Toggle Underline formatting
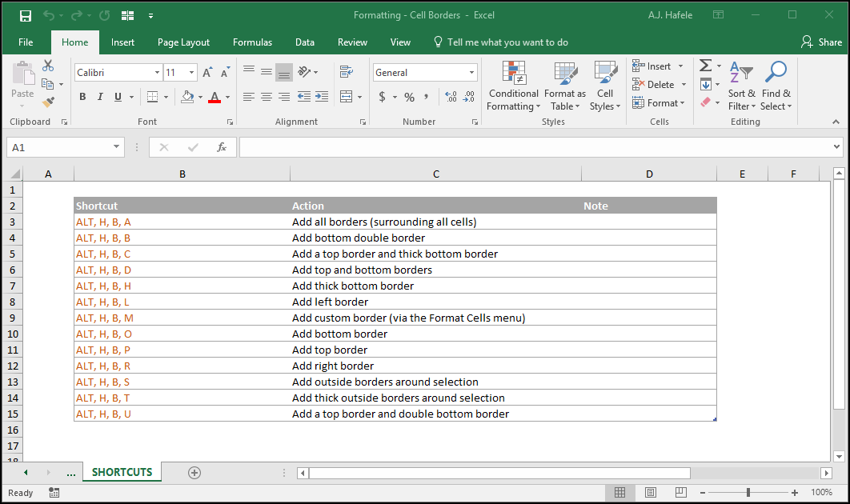Screen dimensions: 850x504 pyautogui.click(x=118, y=97)
